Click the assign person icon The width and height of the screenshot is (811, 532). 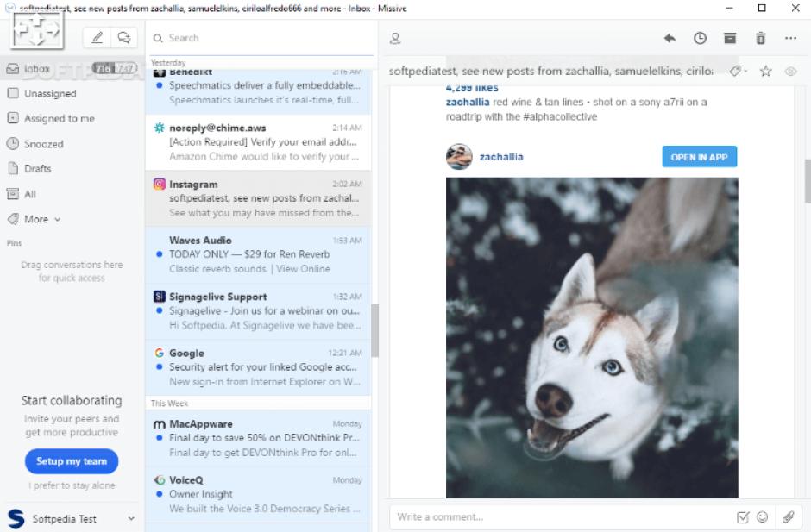tap(396, 38)
